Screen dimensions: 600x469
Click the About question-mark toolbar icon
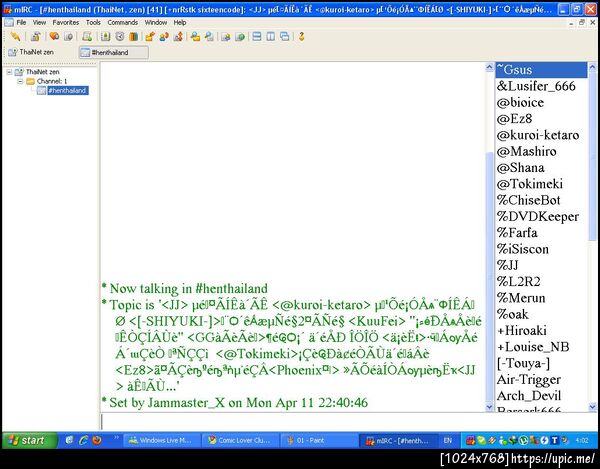(x=302, y=37)
